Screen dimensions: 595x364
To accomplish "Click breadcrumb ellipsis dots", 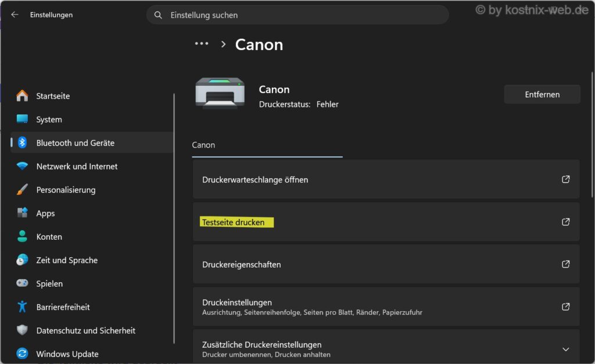I will click(202, 44).
